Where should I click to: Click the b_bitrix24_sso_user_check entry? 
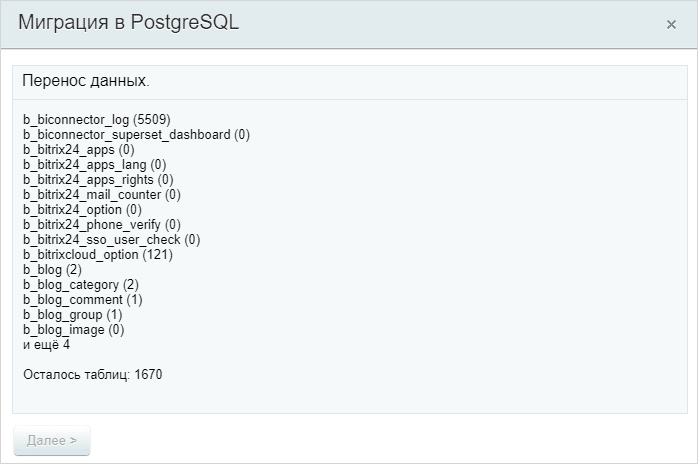pos(111,240)
